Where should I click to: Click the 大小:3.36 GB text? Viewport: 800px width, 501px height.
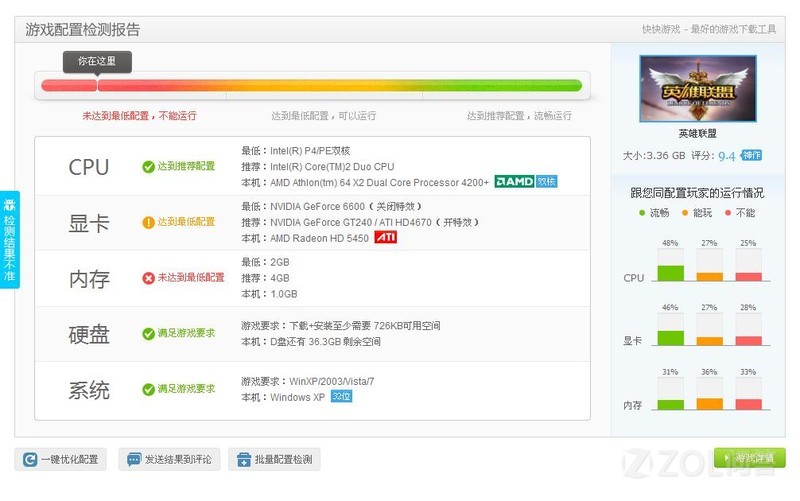(x=654, y=156)
